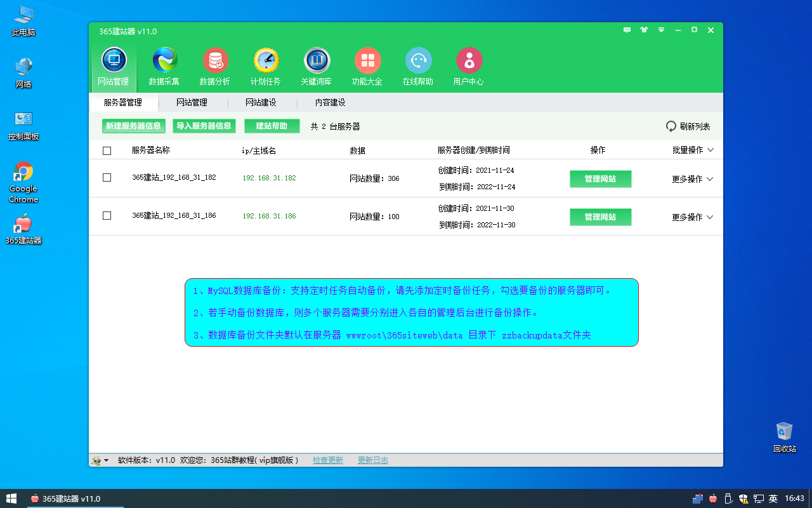The image size is (812, 508).
Task: Click the 16:43 taskbar clock
Action: 794,498
